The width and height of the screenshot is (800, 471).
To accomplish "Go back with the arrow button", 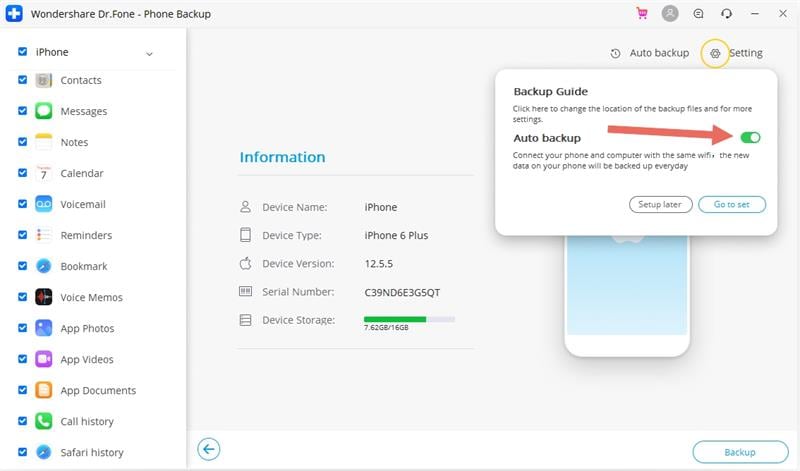I will 209,449.
